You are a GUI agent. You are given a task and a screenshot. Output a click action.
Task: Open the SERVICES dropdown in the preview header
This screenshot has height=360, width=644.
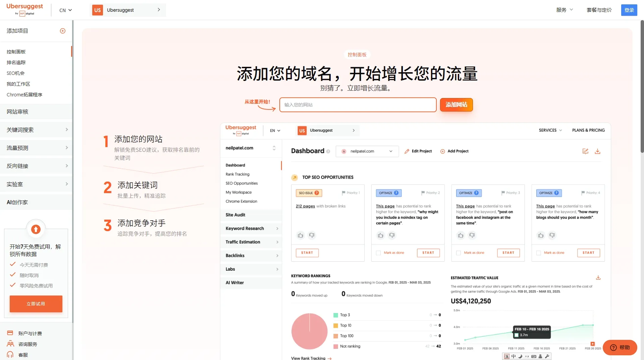(x=550, y=130)
